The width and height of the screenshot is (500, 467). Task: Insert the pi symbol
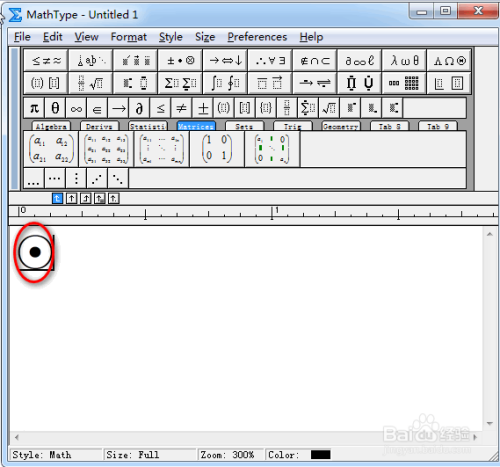coord(34,108)
